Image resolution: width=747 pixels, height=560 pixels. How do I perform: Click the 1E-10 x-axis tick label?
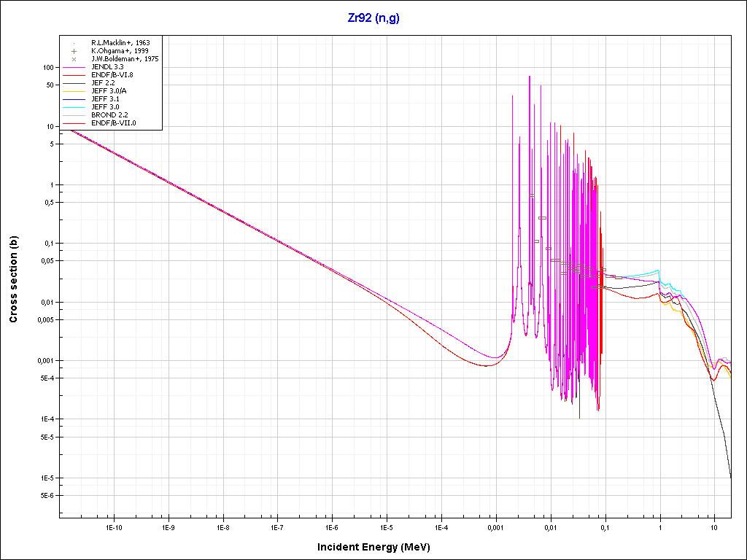(x=112, y=526)
